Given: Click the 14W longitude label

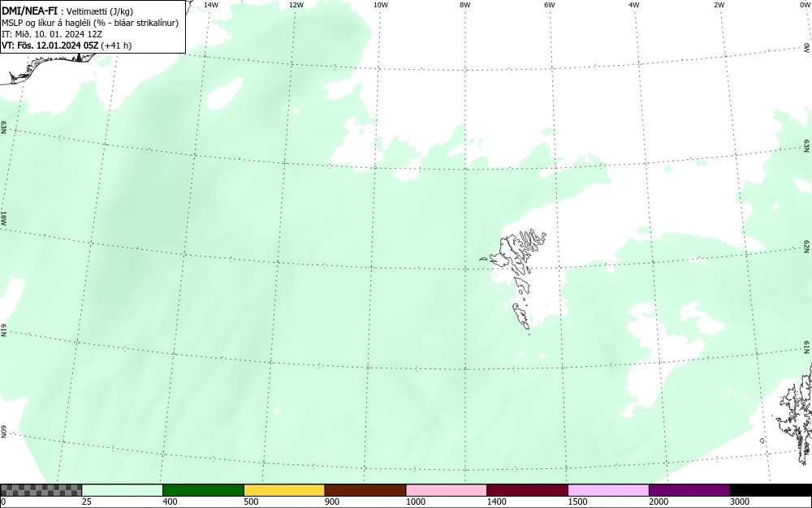Looking at the screenshot, I should [x=211, y=5].
